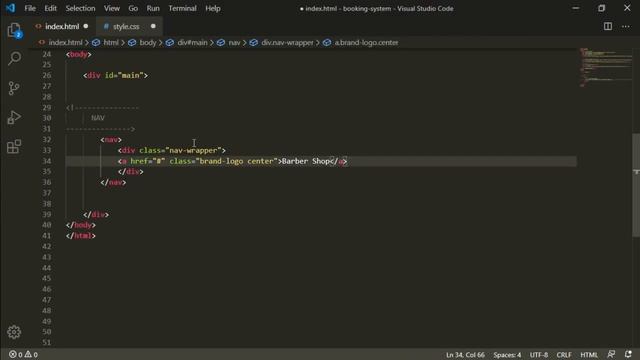This screenshot has width=640, height=360.
Task: Open the Go menu
Action: click(133, 8)
